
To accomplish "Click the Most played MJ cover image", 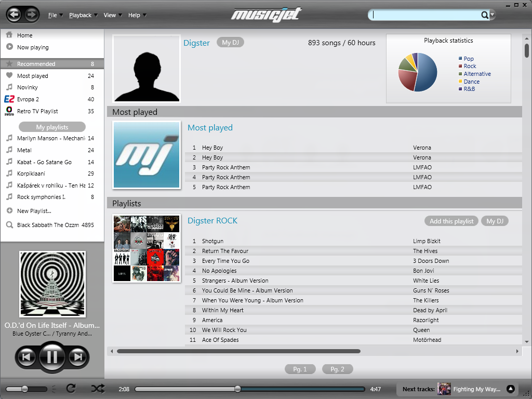I will coord(147,155).
